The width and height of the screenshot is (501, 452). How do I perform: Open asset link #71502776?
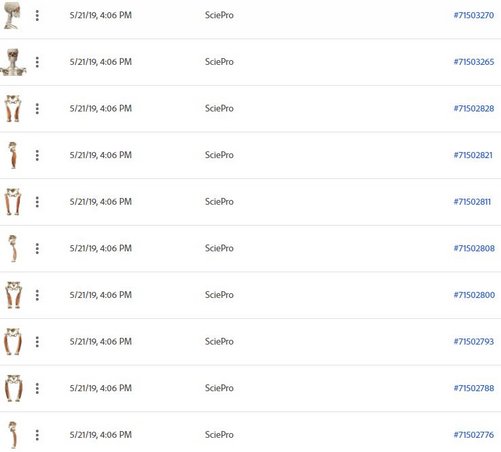pyautogui.click(x=474, y=435)
